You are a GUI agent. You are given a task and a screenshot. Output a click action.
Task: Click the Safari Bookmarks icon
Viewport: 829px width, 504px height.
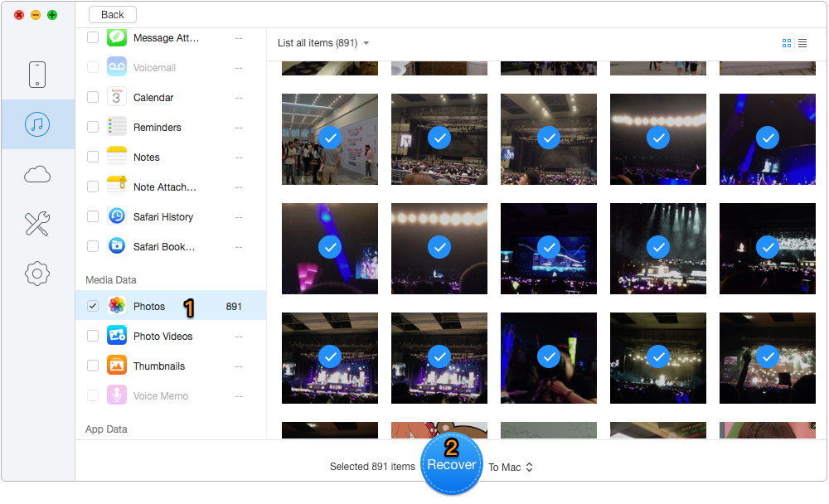point(117,246)
